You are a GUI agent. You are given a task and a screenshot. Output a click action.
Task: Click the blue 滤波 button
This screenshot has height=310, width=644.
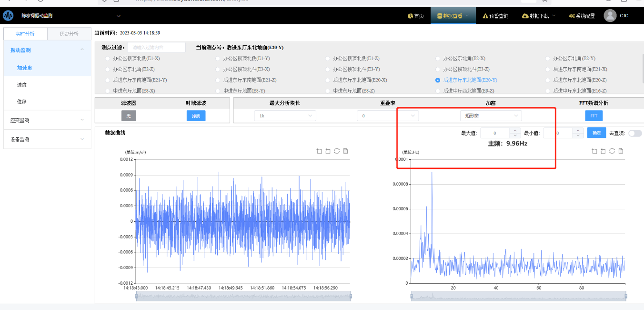196,116
